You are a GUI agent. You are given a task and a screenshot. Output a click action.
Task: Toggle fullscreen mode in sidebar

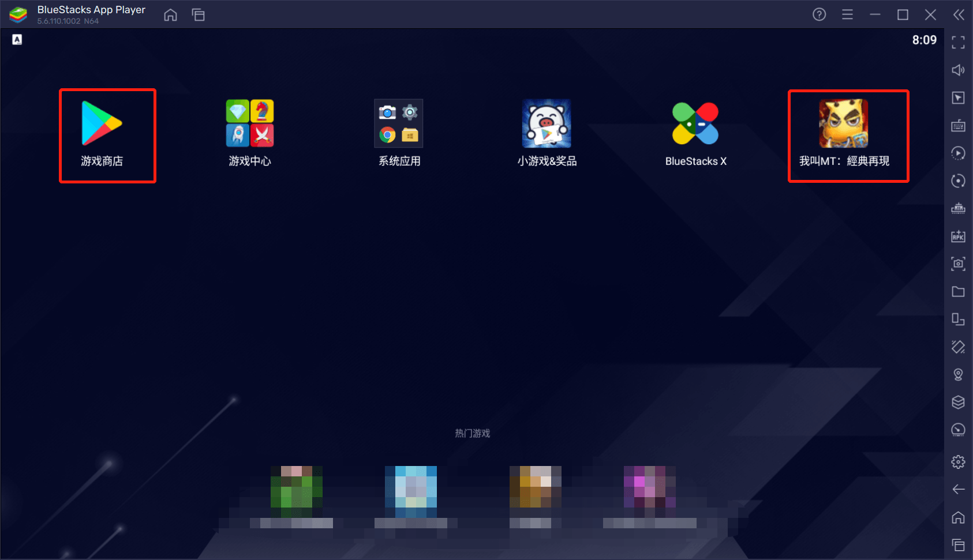(x=958, y=42)
